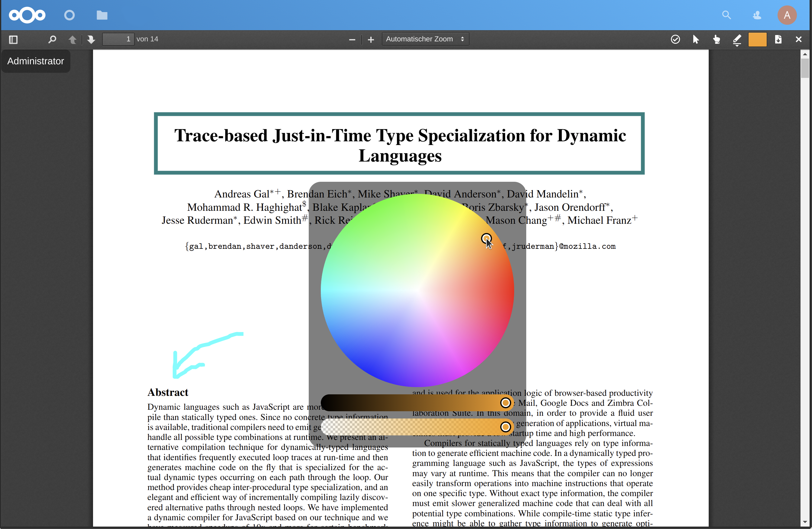
Task: Click the orange color swatch in toolbar
Action: click(757, 40)
